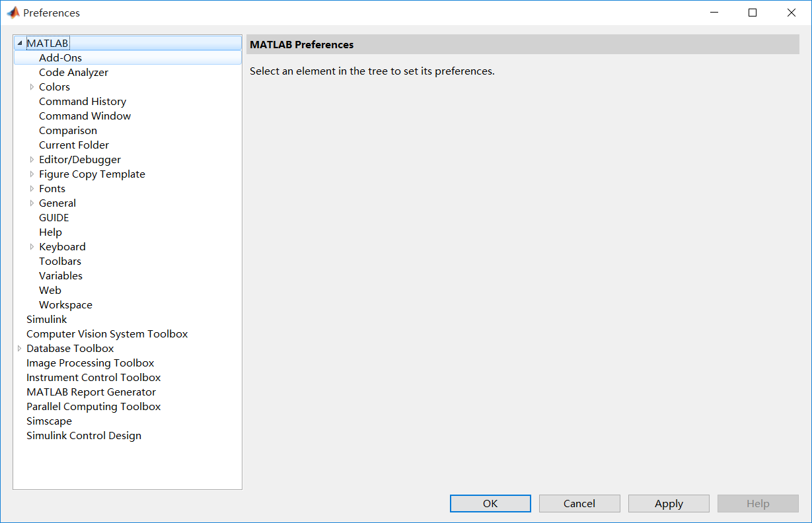Expand the Database Toolbox arrow

(19, 349)
